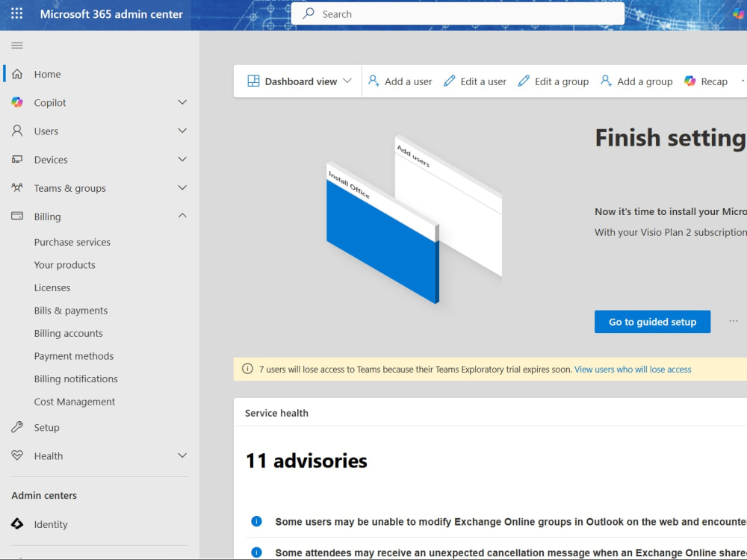Click the Add a user icon
Image resolution: width=747 pixels, height=560 pixels.
(374, 81)
